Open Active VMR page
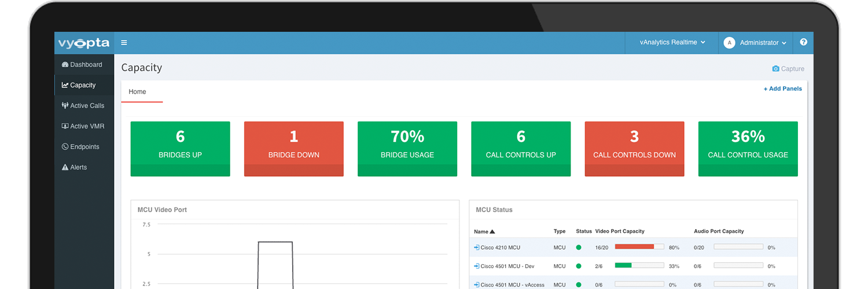The image size is (868, 289). tap(84, 126)
